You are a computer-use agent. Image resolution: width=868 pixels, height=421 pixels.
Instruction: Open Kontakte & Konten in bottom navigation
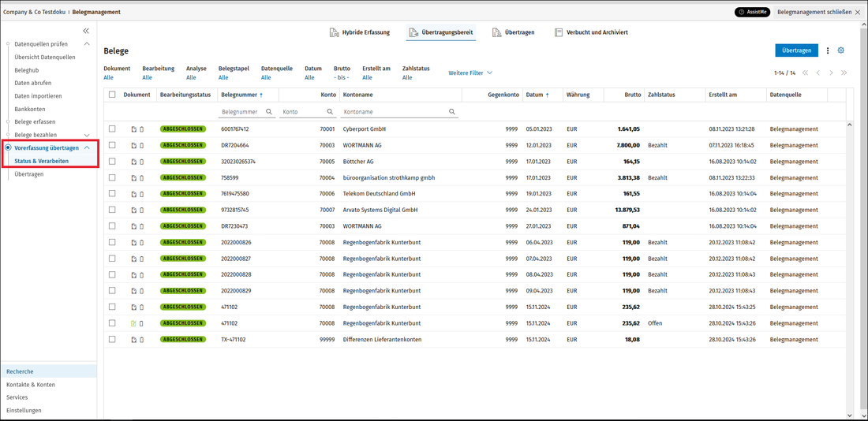coord(31,385)
